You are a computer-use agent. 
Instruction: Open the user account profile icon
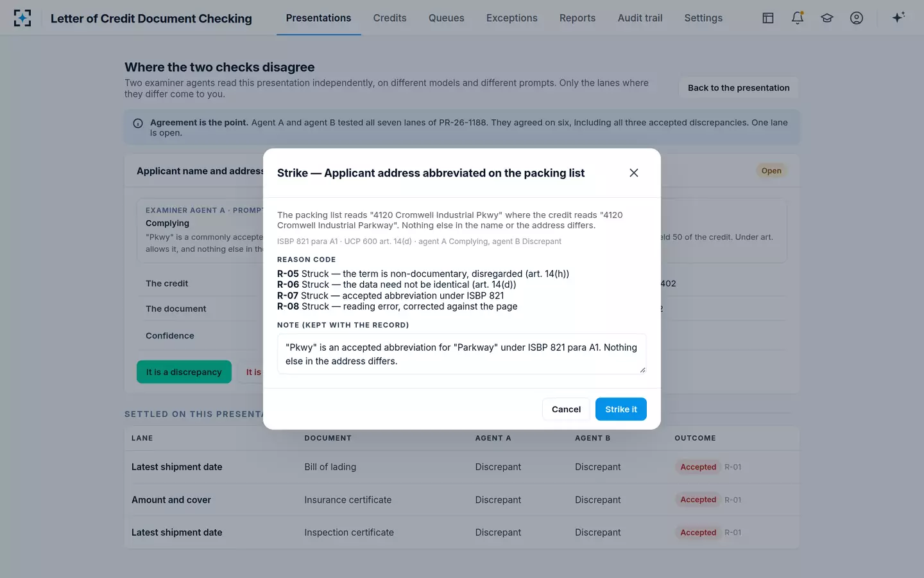[857, 18]
